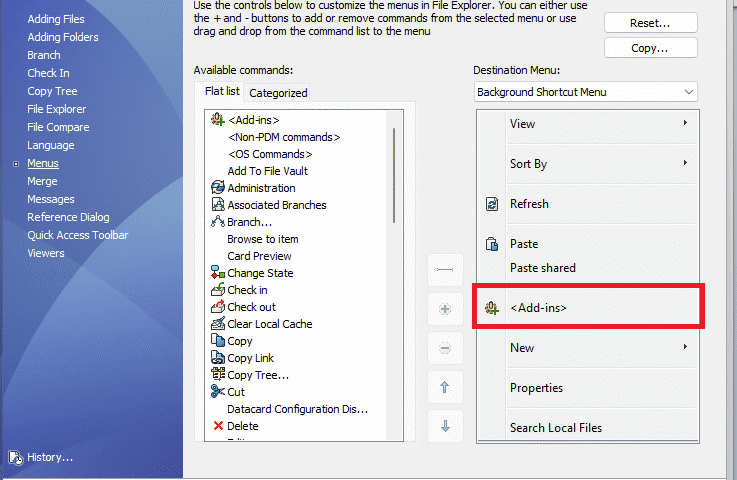Switch to the Flat list tab
The width and height of the screenshot is (737, 480).
(222, 91)
